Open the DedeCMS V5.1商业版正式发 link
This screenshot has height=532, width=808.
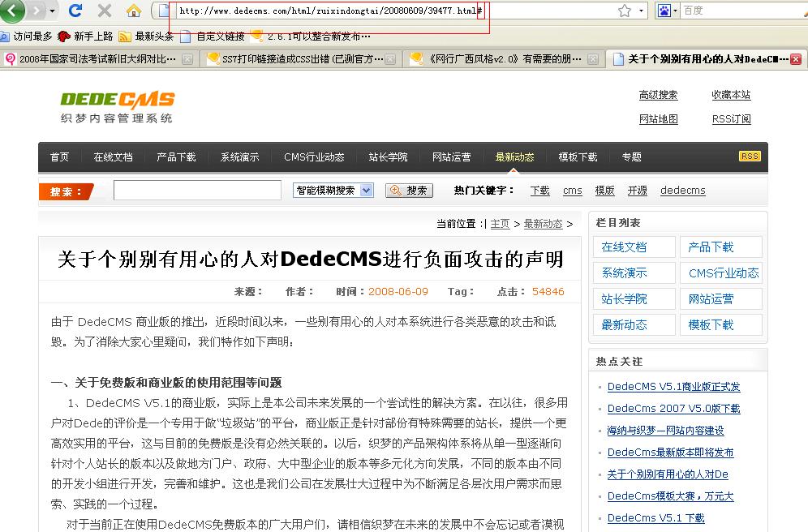(674, 387)
